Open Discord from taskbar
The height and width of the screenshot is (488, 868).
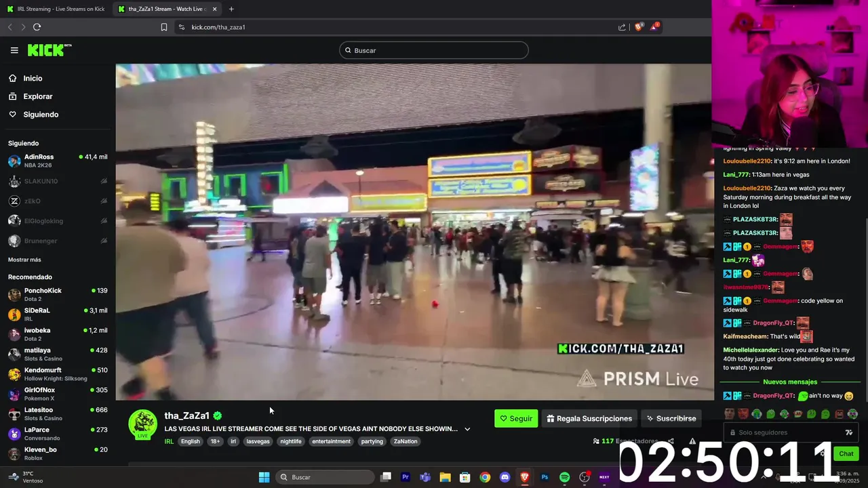[x=505, y=477]
